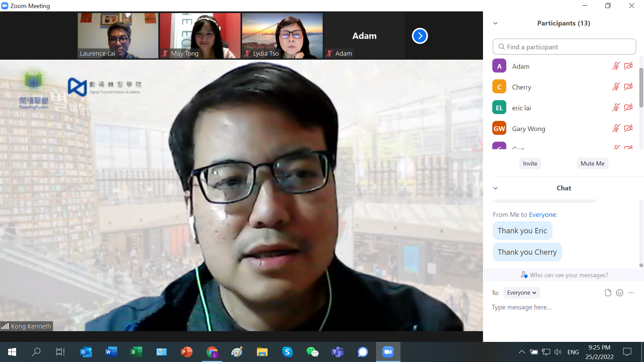Open the emoji picker in chat

click(x=620, y=293)
